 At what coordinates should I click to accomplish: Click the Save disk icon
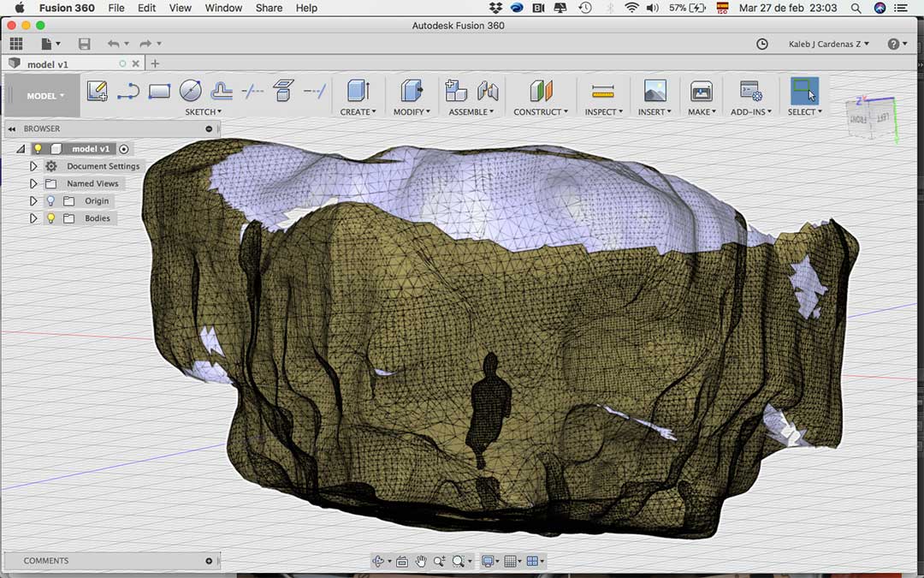pyautogui.click(x=84, y=44)
